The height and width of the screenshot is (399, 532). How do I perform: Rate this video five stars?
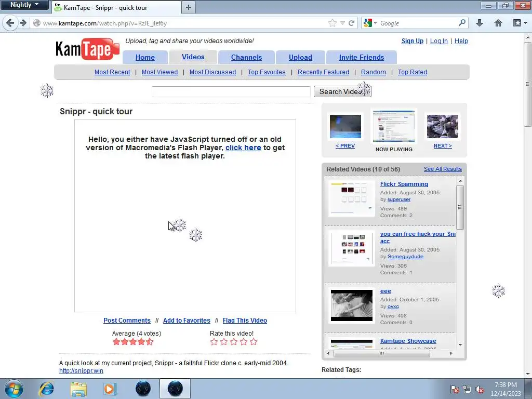click(x=254, y=342)
